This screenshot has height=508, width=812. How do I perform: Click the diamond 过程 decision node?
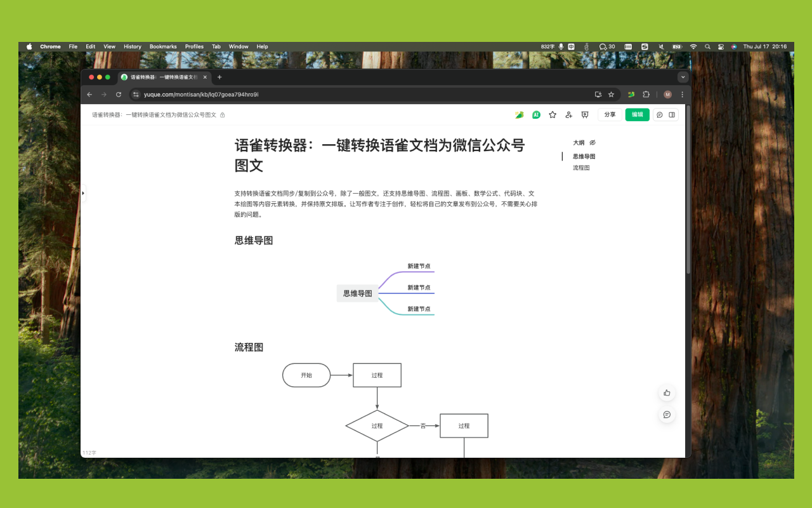[377, 425]
